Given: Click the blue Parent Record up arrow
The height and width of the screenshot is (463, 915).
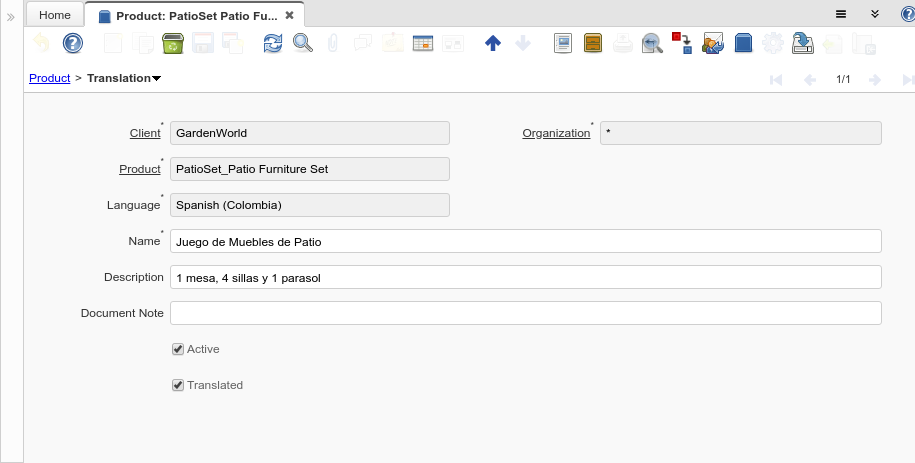Looking at the screenshot, I should click(x=492, y=43).
